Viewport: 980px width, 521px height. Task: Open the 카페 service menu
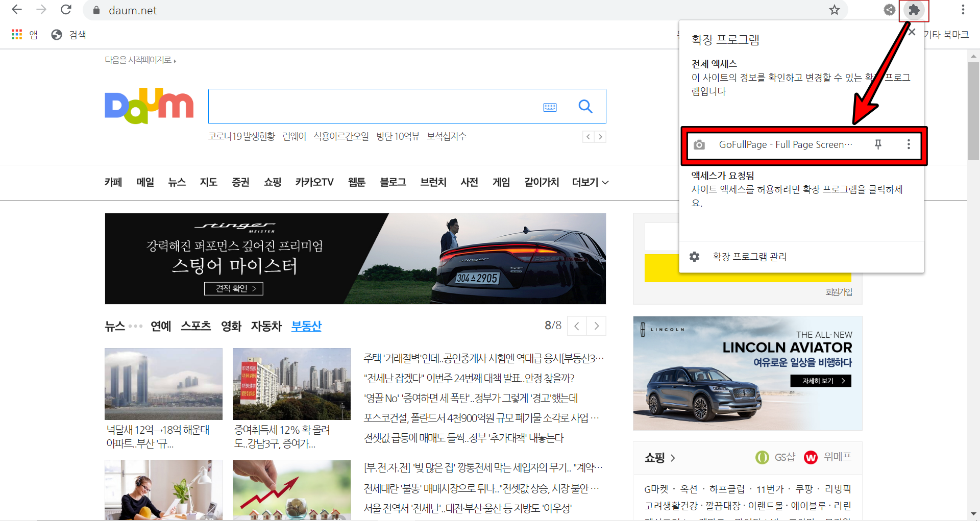[x=113, y=182]
